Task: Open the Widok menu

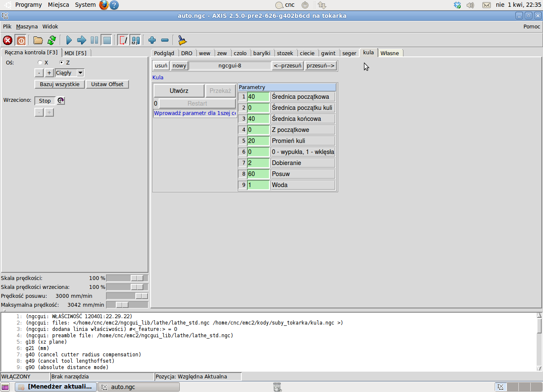Action: (x=50, y=26)
